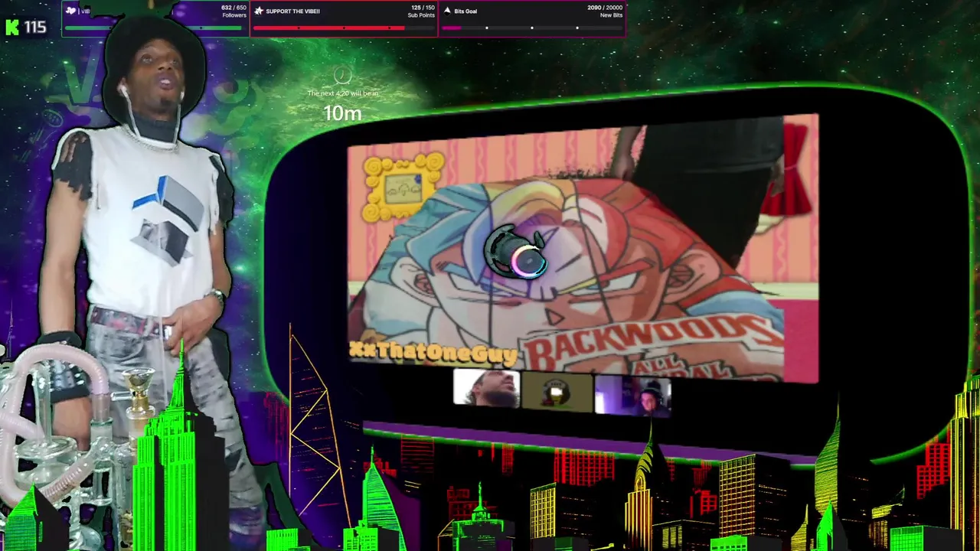Click the Bits Goal label
This screenshot has height=551, width=980.
465,11
